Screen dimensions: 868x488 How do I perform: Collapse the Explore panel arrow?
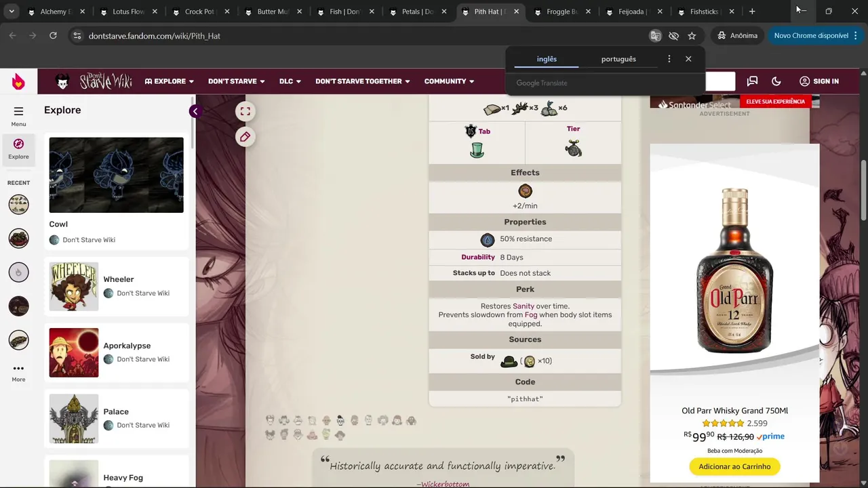195,112
